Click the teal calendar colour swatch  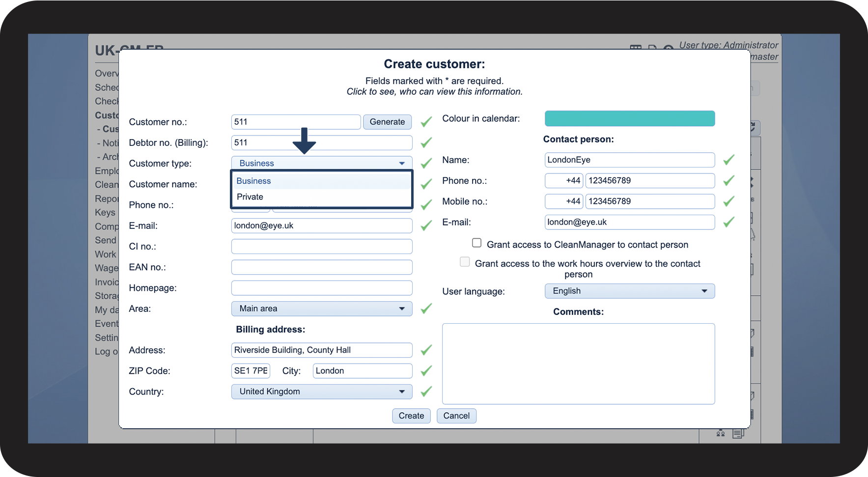pyautogui.click(x=629, y=118)
